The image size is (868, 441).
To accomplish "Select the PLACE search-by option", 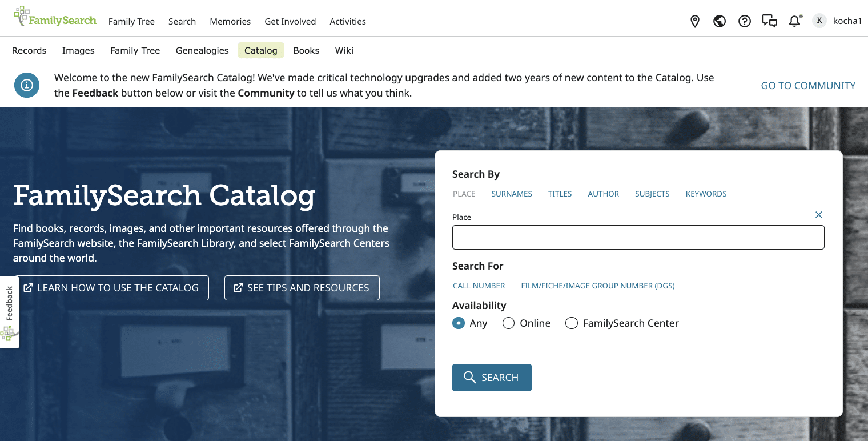I will (x=464, y=194).
